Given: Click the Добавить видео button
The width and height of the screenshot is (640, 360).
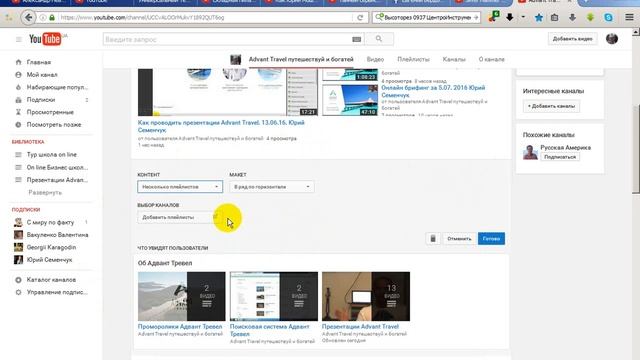Looking at the screenshot, I should [x=572, y=39].
